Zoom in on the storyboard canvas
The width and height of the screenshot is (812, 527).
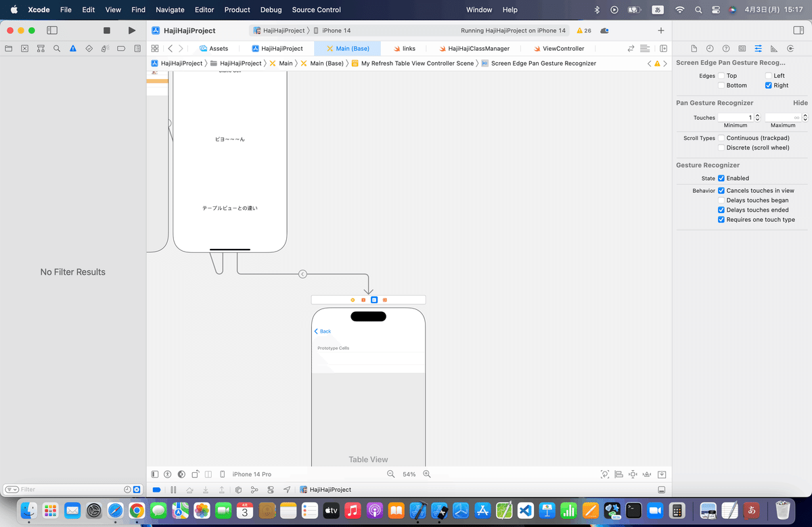click(427, 474)
